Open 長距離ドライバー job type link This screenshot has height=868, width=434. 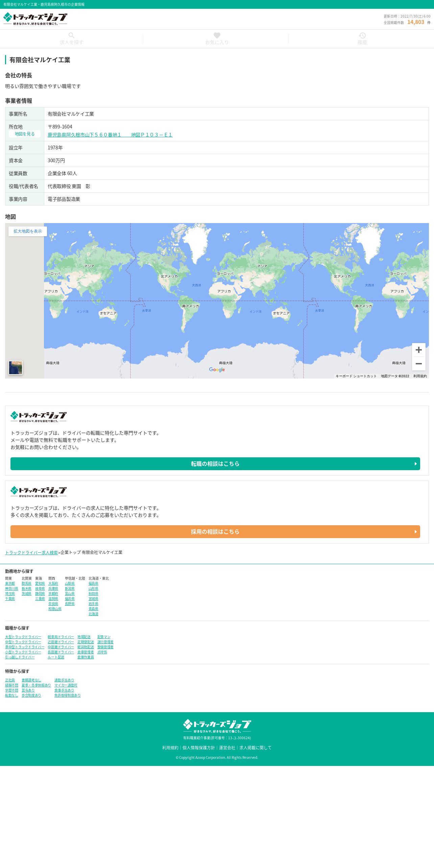[x=61, y=652]
